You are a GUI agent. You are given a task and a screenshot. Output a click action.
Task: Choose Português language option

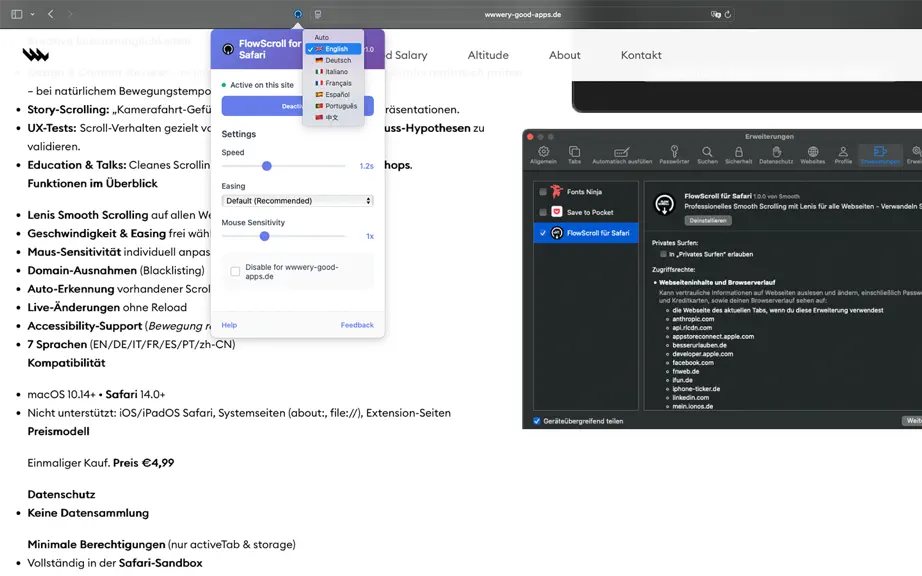tap(333, 106)
